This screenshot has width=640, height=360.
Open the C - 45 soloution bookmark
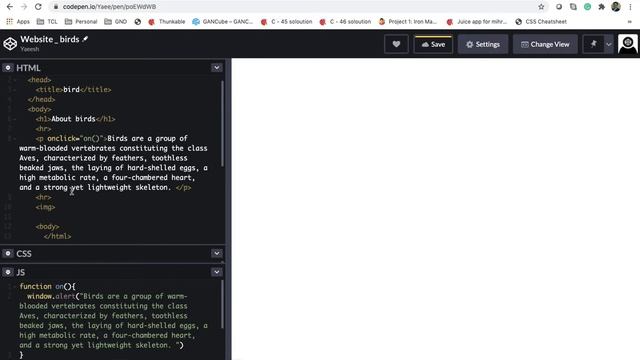click(286, 22)
